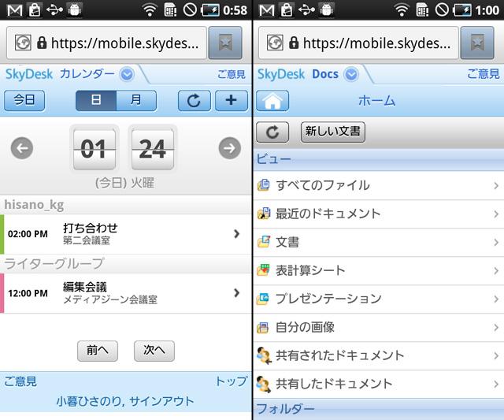Open the SkyDesk Calendar app switcher dropdown
This screenshot has width=504, height=420.
[127, 74]
